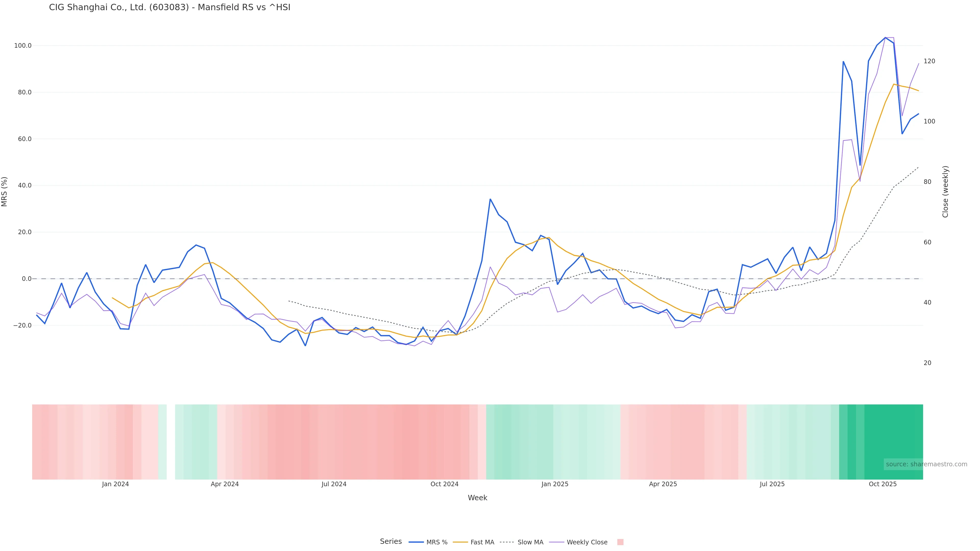The image size is (980, 551).
Task: Click the blue MRS % legend line marker
Action: (x=416, y=542)
